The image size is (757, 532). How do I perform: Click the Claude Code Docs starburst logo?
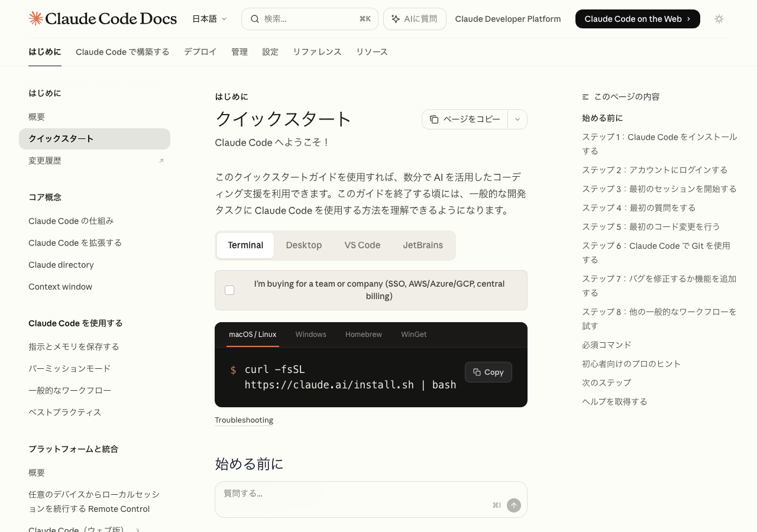35,18
